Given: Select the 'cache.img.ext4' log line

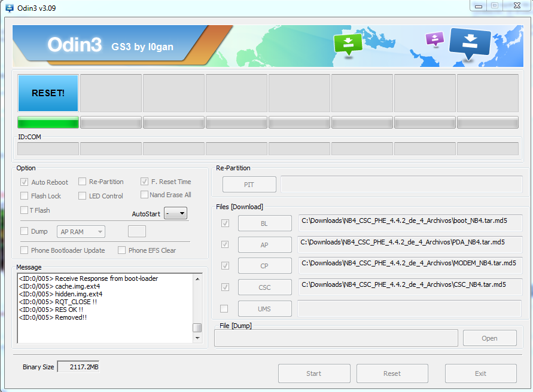Looking at the screenshot, I should [59, 286].
